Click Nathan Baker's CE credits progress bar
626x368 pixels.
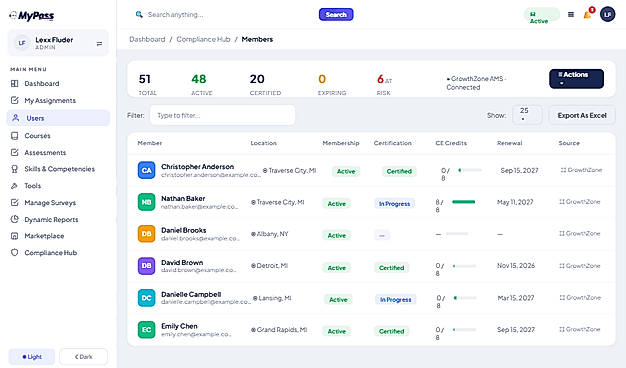tap(464, 202)
